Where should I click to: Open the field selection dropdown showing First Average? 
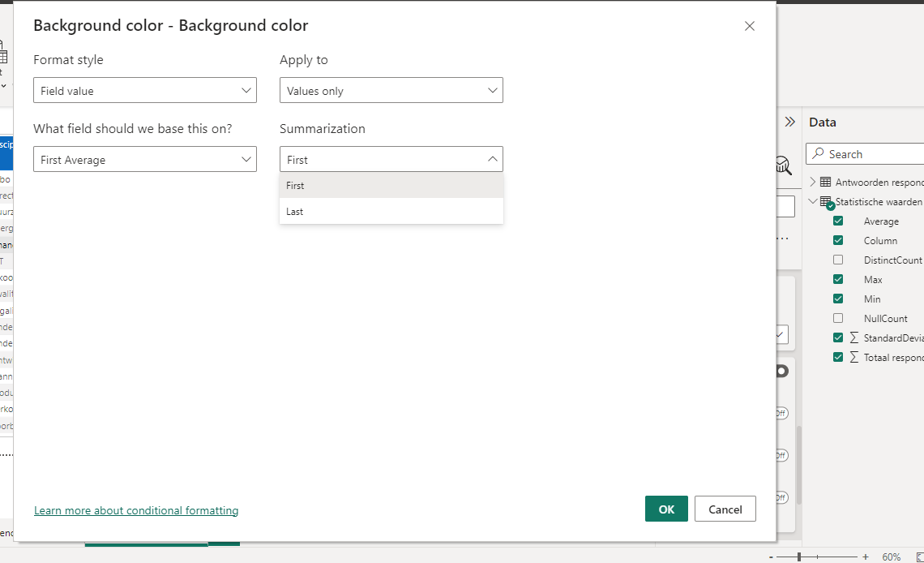point(145,159)
